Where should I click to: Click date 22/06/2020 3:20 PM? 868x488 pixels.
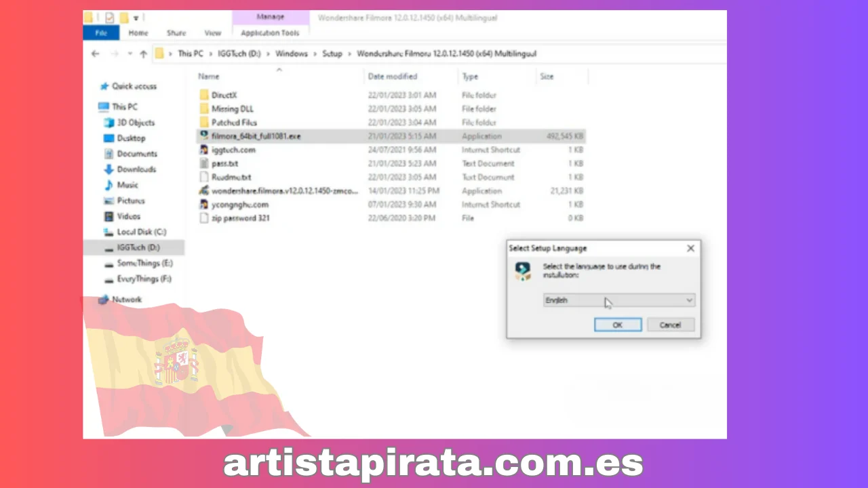click(x=402, y=218)
